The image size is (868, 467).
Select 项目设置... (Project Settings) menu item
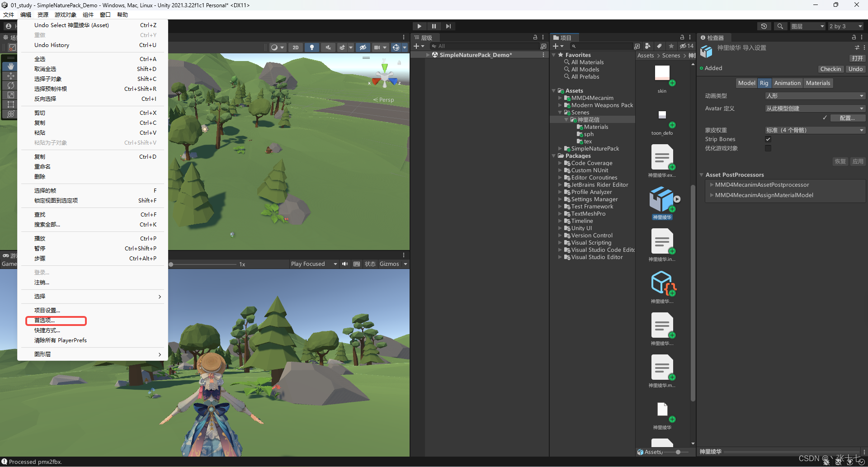tap(93, 310)
